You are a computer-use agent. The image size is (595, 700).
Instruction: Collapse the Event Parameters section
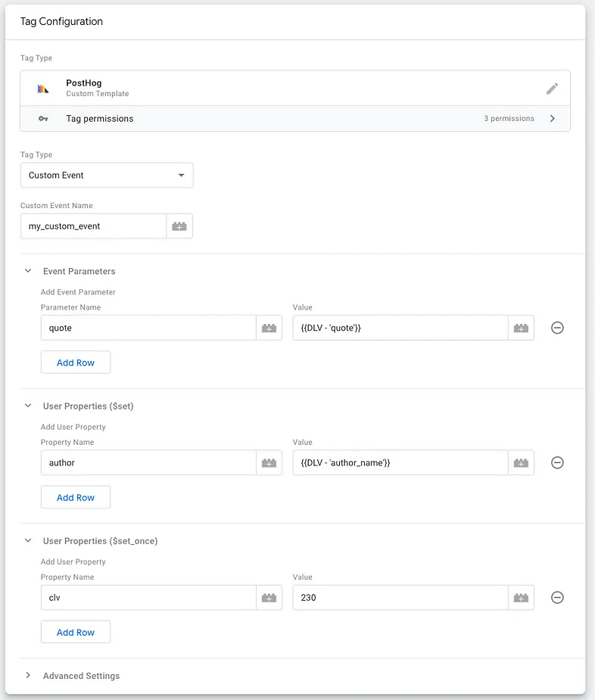28,271
